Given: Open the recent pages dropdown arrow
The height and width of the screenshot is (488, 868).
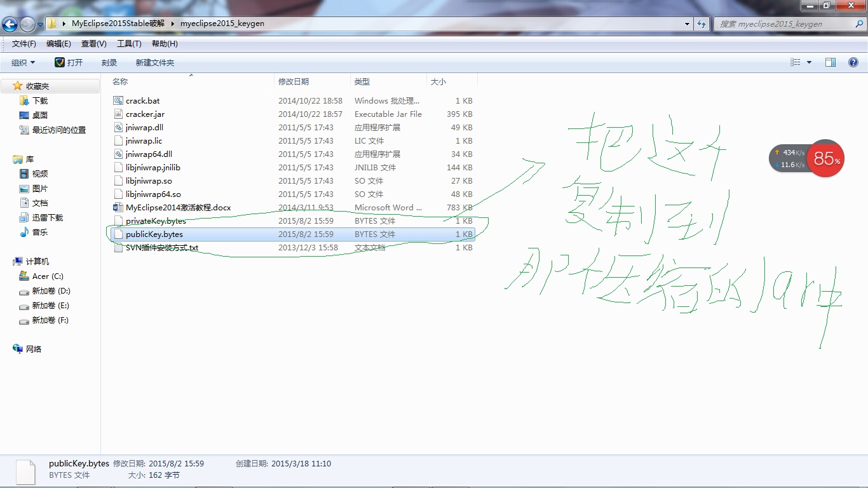Looking at the screenshot, I should (x=40, y=24).
